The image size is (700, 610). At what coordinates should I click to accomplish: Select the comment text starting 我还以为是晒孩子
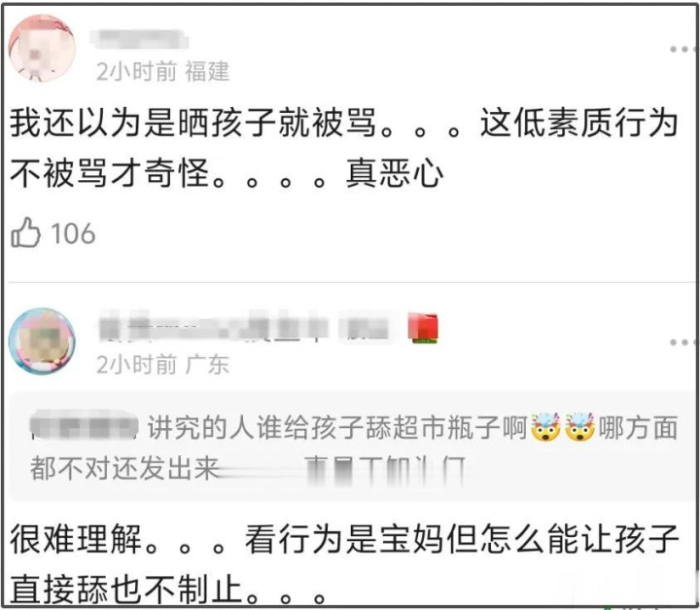[344, 148]
